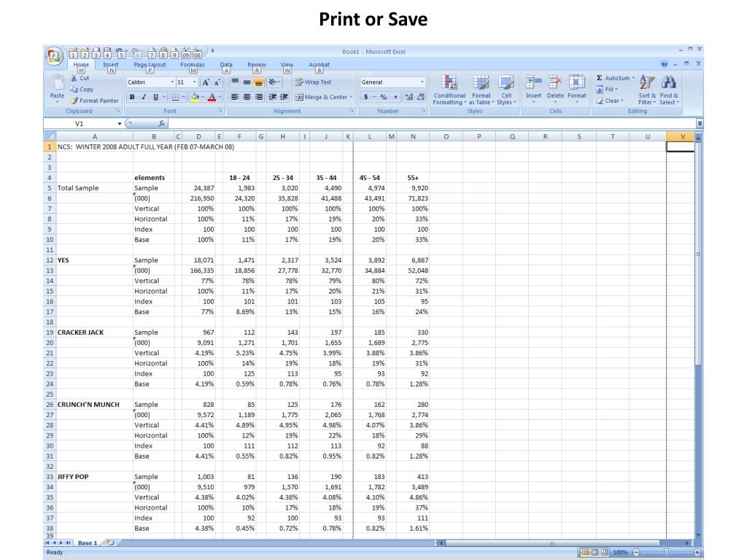Switch to the Review tab
This screenshot has height=560, width=747.
256,65
